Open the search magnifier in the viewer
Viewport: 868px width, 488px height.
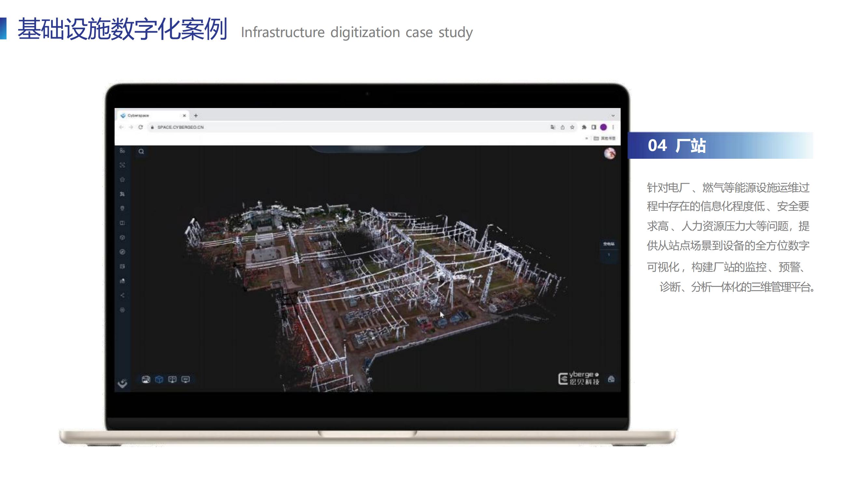(141, 151)
